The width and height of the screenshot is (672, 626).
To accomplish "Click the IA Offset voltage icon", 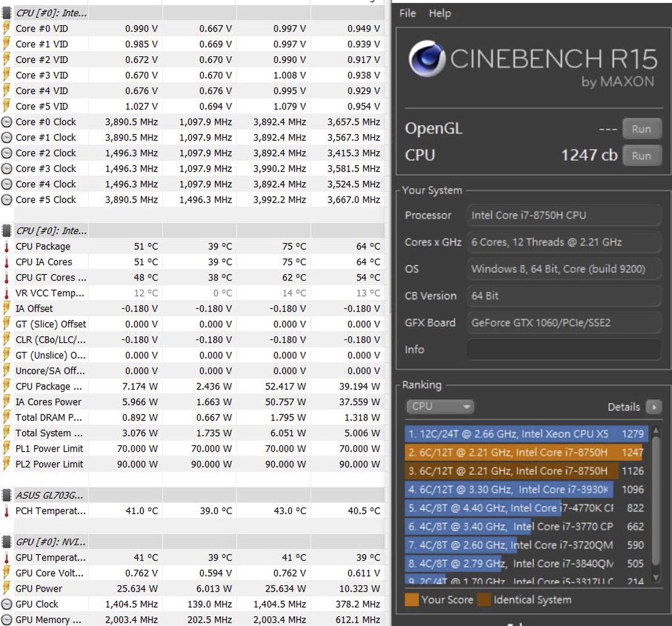I will tap(6, 308).
